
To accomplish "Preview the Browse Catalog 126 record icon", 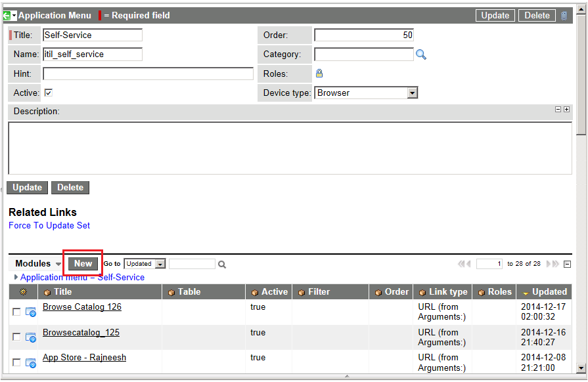I will 31,312.
